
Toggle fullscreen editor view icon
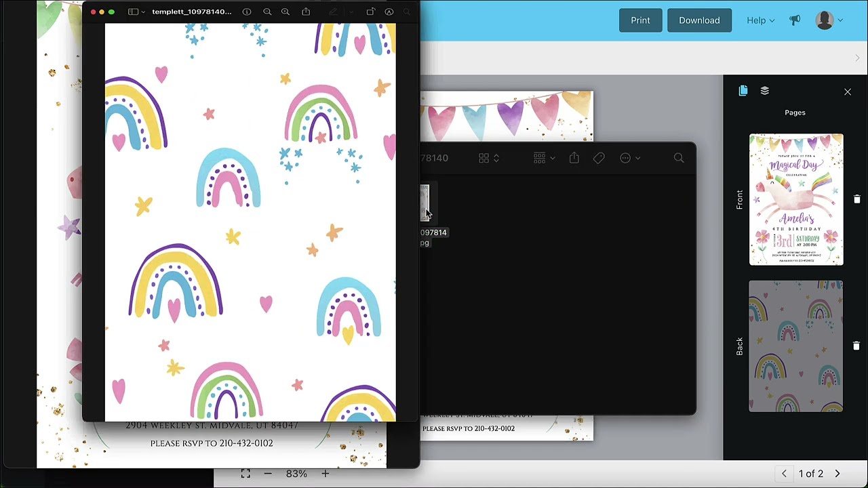[x=245, y=474]
